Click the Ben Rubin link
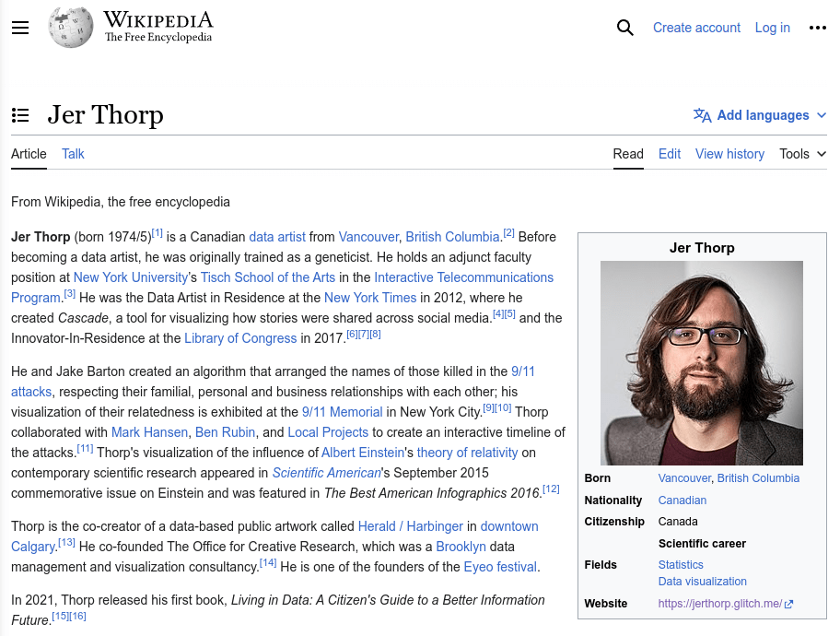 [225, 432]
